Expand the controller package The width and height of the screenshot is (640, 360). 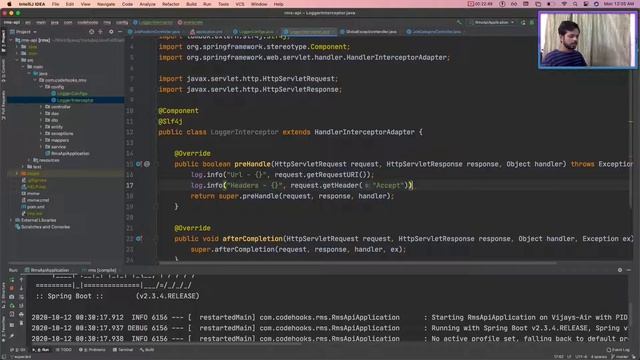pyautogui.click(x=41, y=107)
